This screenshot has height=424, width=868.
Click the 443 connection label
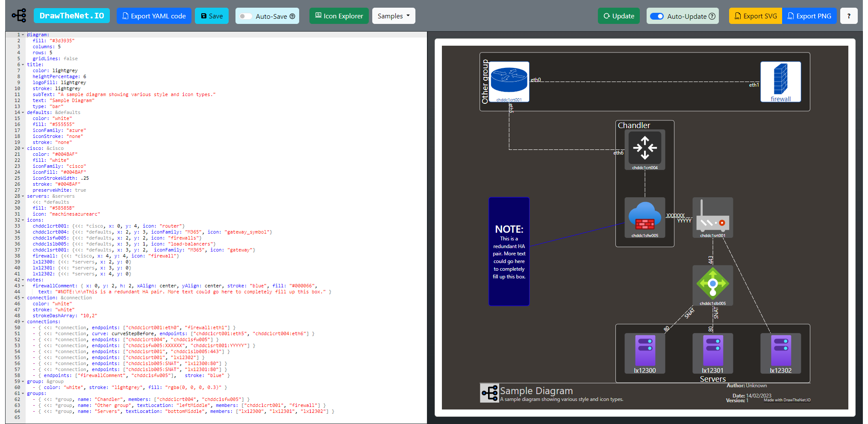click(710, 260)
